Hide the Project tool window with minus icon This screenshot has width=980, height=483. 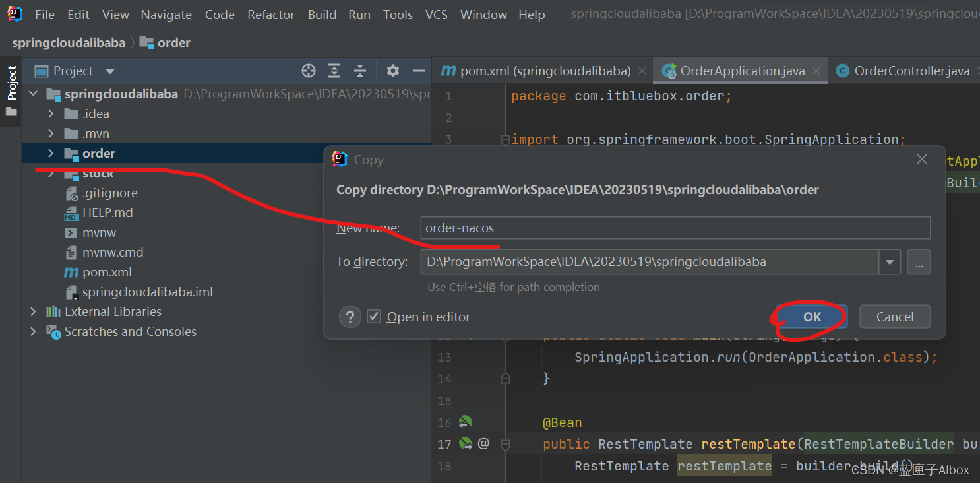[419, 71]
